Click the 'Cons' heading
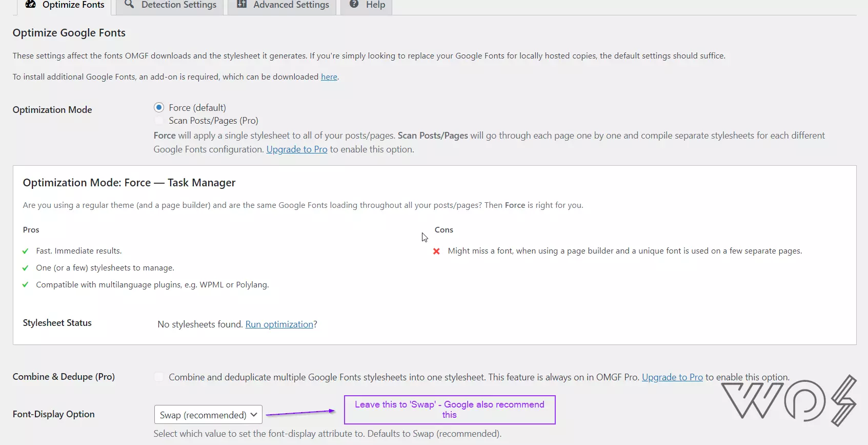The image size is (868, 445). [x=444, y=230]
